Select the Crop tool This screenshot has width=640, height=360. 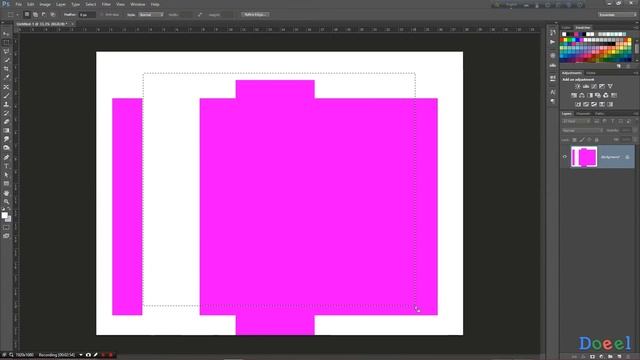coord(6,69)
